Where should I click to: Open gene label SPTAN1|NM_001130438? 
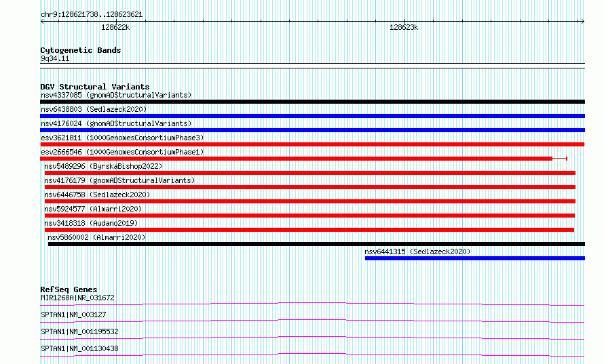[79, 348]
